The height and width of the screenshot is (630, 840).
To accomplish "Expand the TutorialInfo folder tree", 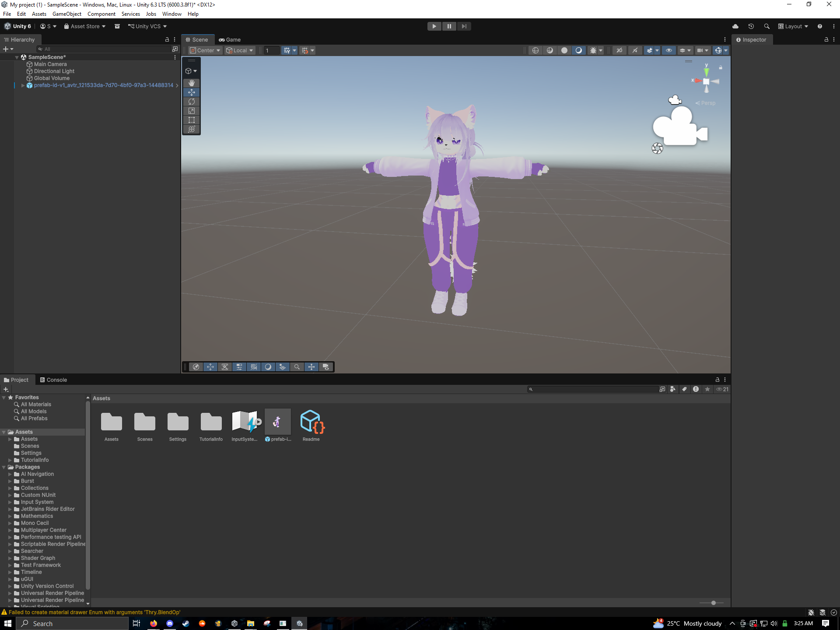I will 10,460.
